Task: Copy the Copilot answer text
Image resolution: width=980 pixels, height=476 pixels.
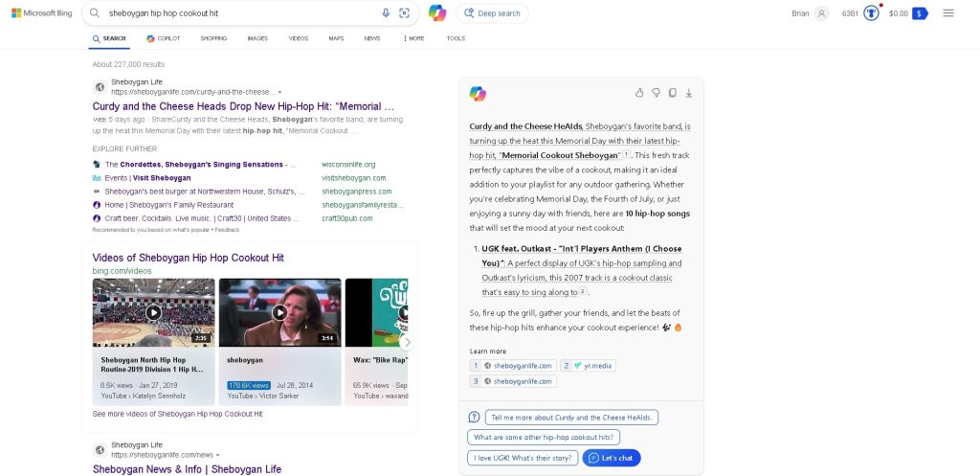Action: point(673,93)
